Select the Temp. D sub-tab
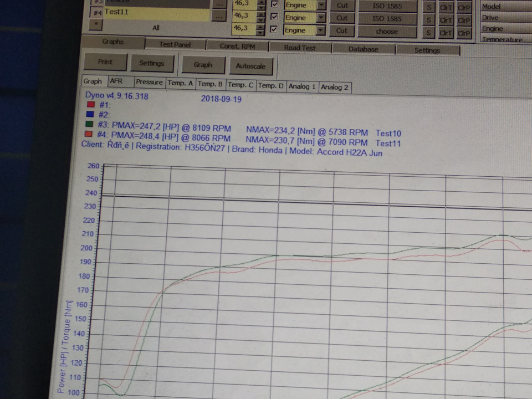This screenshot has width=532, height=399. tap(271, 85)
